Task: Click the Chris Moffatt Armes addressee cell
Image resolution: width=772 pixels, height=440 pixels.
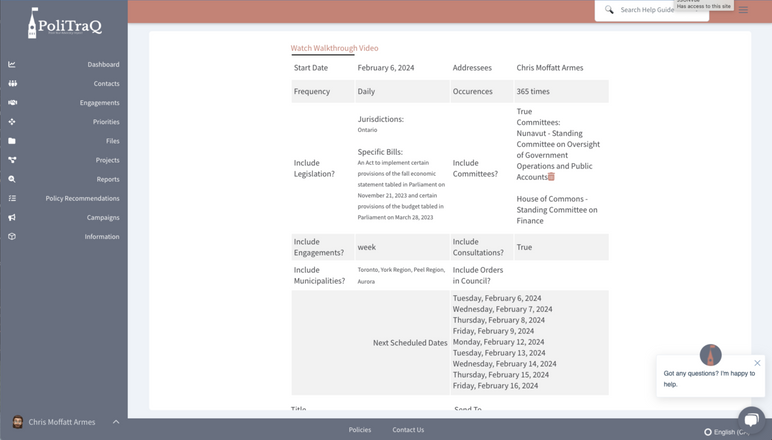Action: click(x=549, y=67)
